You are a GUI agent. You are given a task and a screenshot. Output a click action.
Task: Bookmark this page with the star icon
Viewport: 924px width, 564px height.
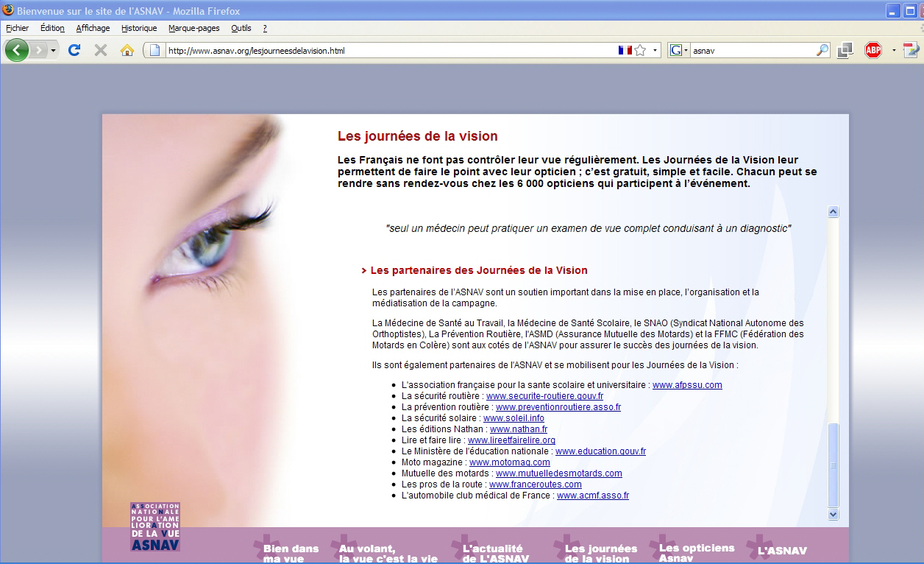point(640,50)
